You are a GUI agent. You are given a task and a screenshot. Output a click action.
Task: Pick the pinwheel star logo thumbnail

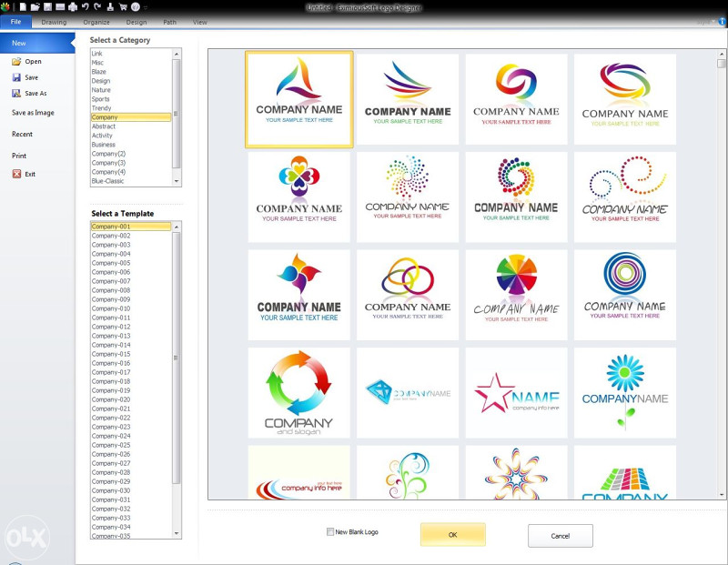coord(299,295)
